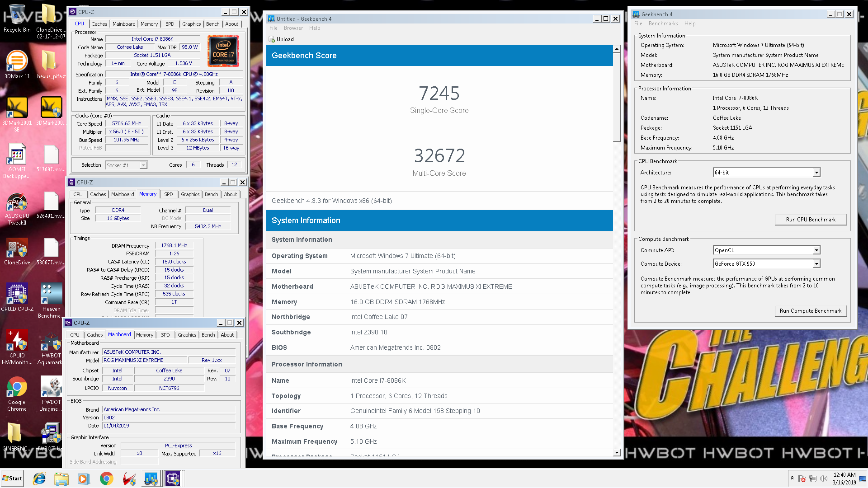
Task: Expand the Compute Device dropdown
Action: tap(816, 264)
